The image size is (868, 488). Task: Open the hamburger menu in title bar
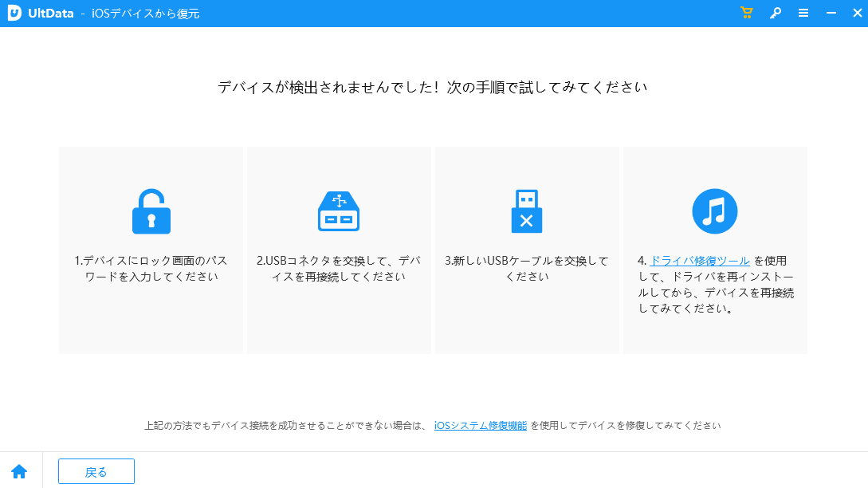[x=803, y=13]
